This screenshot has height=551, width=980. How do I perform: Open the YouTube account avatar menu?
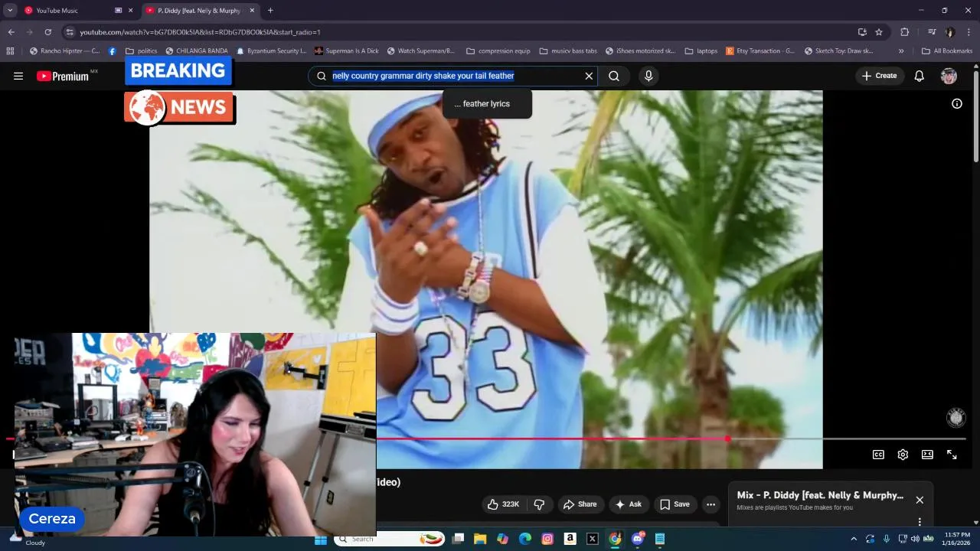point(949,76)
